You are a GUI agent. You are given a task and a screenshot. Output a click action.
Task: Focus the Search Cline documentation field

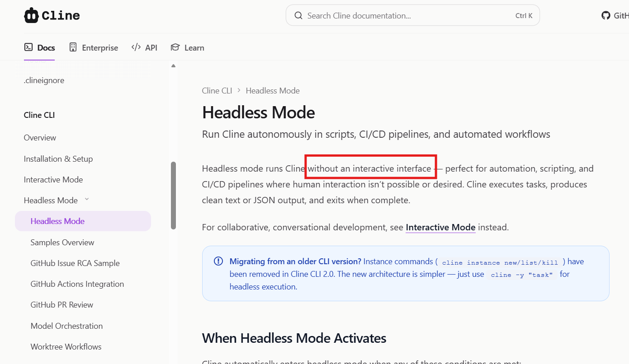pyautogui.click(x=413, y=15)
